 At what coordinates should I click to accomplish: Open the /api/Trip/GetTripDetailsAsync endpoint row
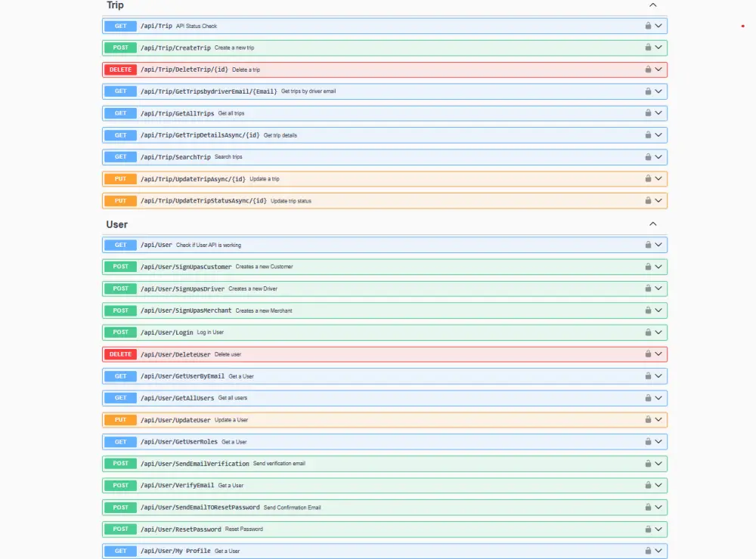coord(378,134)
